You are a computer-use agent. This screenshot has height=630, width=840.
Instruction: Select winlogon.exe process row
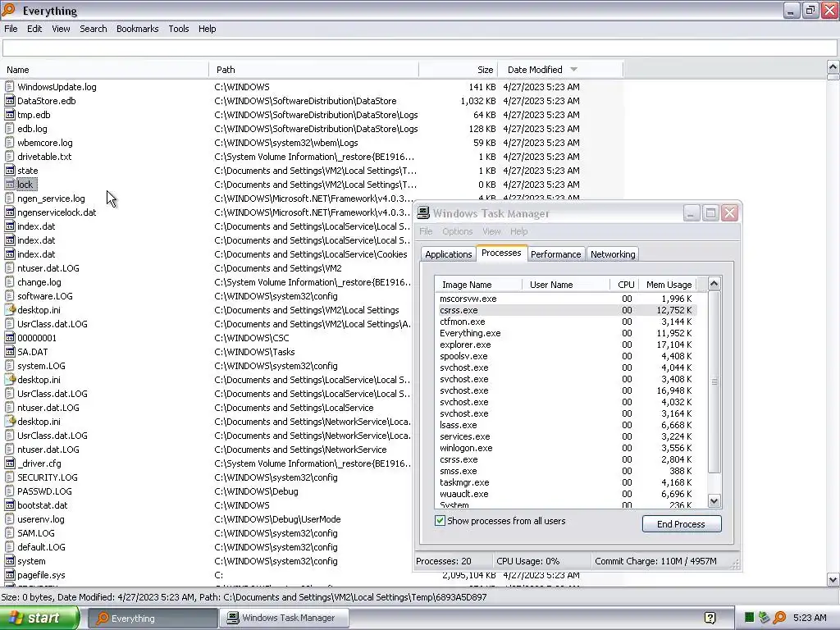[566, 448]
